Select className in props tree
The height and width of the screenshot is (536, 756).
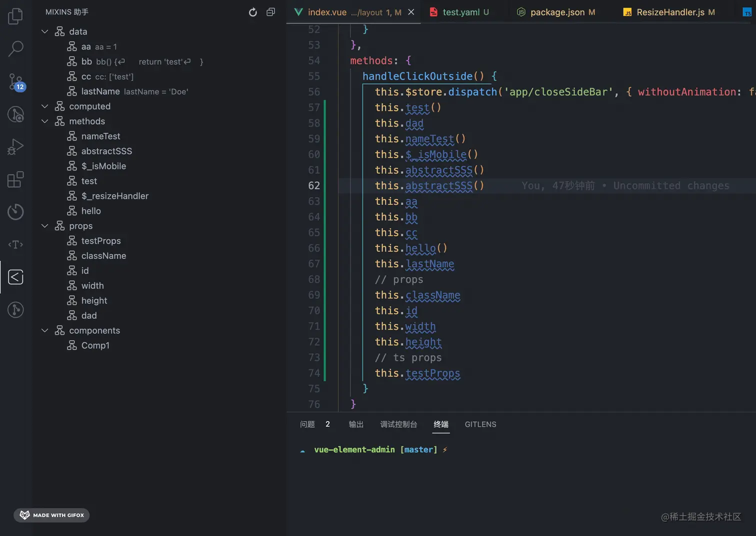159,256
